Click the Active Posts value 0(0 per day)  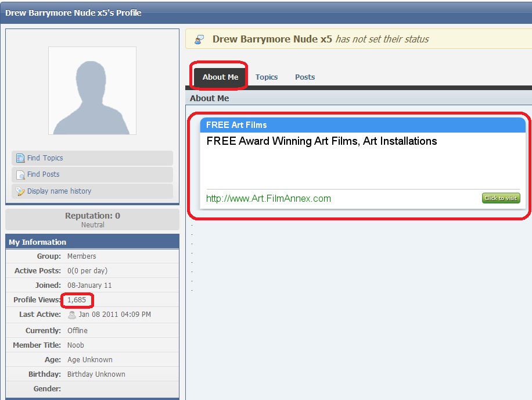(x=87, y=270)
